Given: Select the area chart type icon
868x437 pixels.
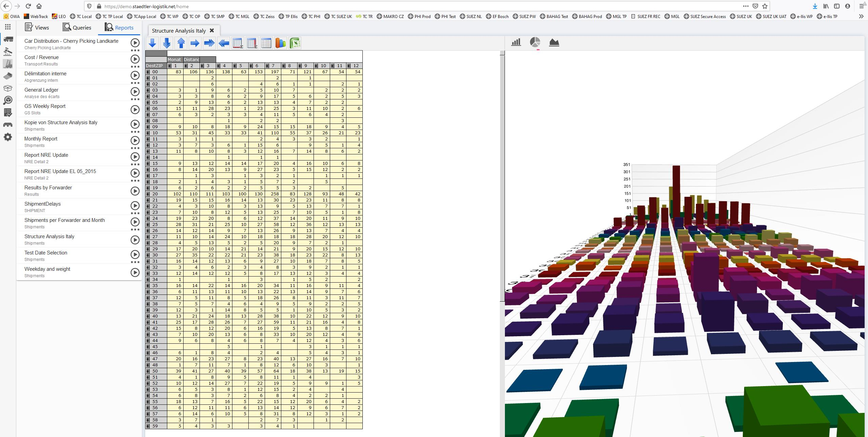Looking at the screenshot, I should pos(554,42).
